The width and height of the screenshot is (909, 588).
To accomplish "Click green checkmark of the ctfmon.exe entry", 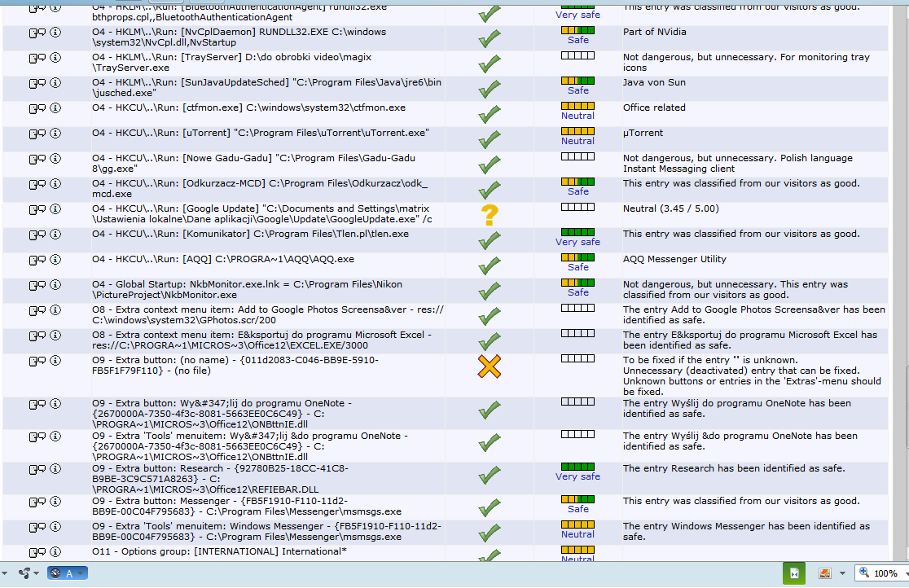I will (490, 114).
